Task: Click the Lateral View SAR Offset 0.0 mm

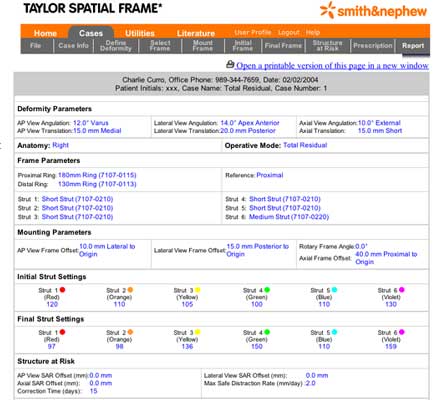Action: [x=317, y=375]
